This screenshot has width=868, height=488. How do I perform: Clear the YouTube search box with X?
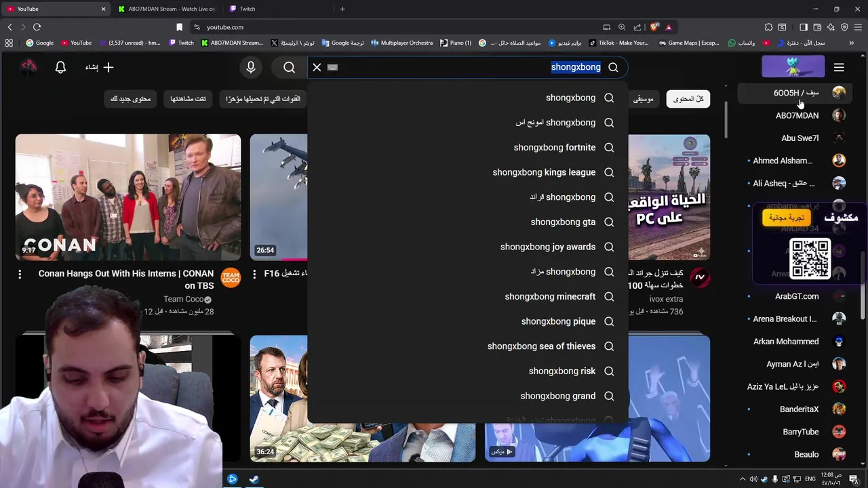pyautogui.click(x=317, y=67)
